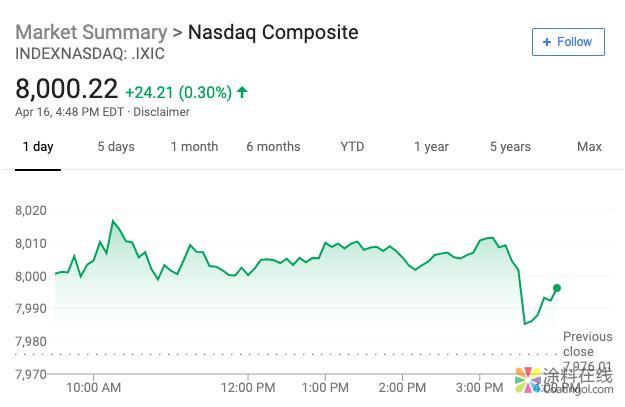Select the YTD tab

tap(352, 147)
